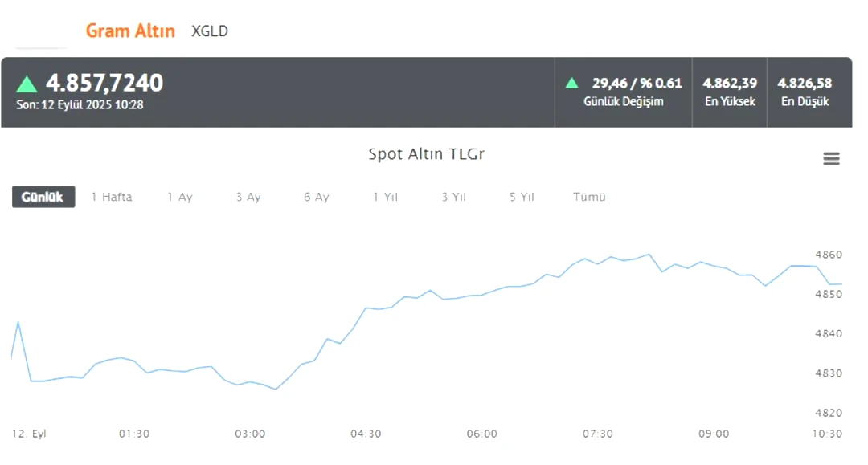
Task: Click the En Yüksek value 4.862,39
Action: 730,83
